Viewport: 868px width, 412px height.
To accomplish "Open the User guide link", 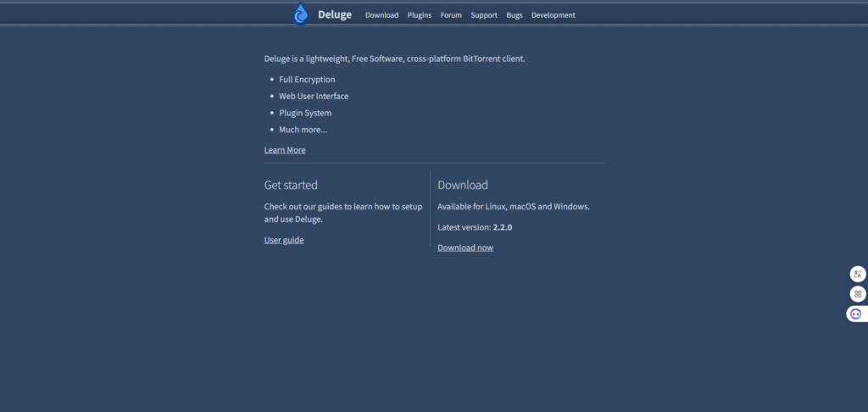I will point(284,240).
